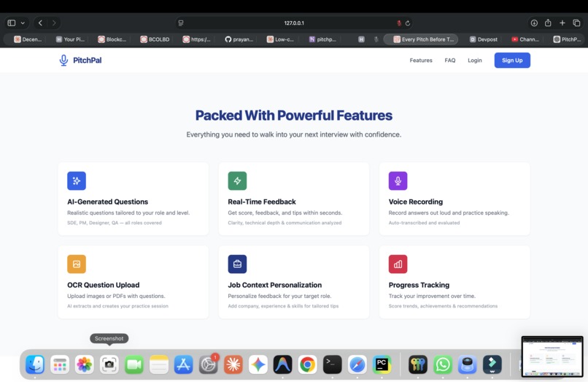Open System Settings from the dock
The image size is (588, 382).
208,364
